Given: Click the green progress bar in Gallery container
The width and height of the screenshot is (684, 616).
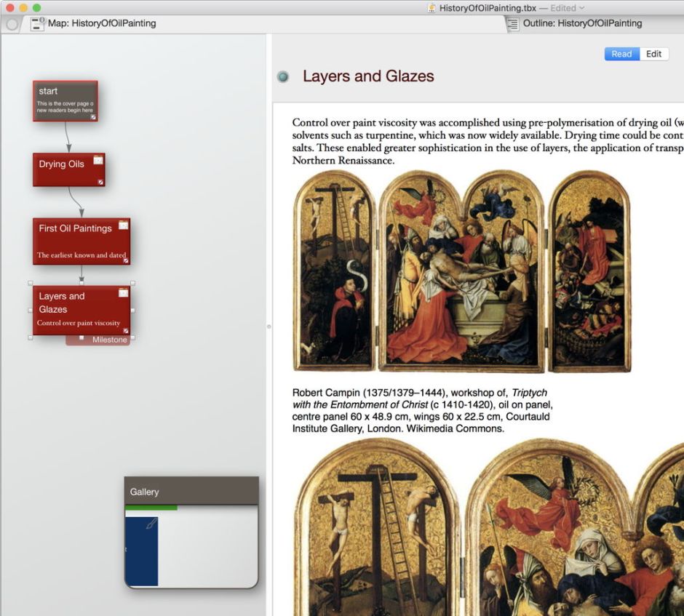Looking at the screenshot, I should click(x=151, y=508).
